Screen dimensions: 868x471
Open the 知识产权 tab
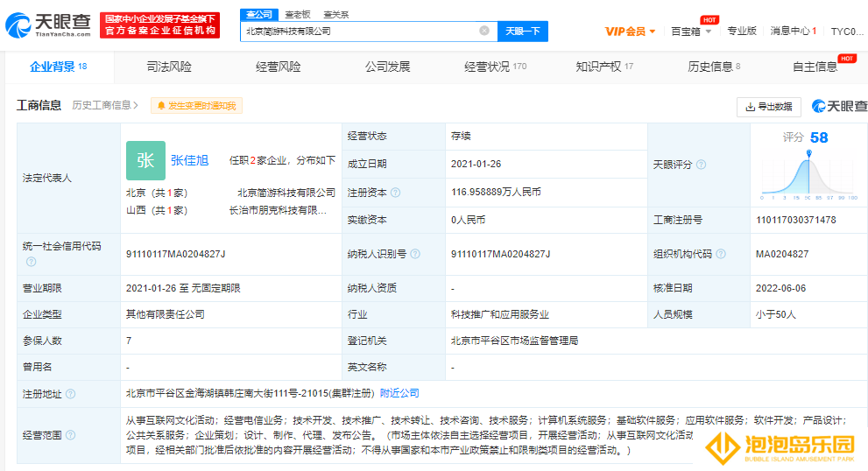604,67
